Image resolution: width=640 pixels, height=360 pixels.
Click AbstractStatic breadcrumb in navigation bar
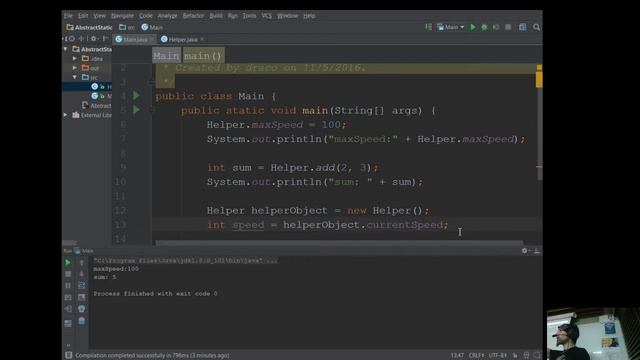(89, 27)
